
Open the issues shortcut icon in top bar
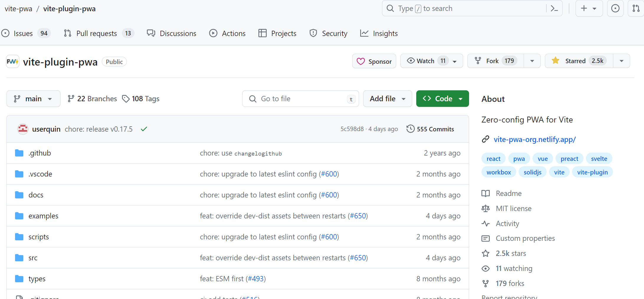coord(615,8)
